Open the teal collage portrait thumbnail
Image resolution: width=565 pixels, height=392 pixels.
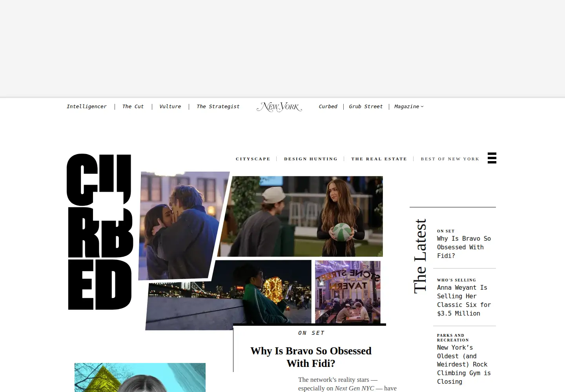tap(140, 377)
